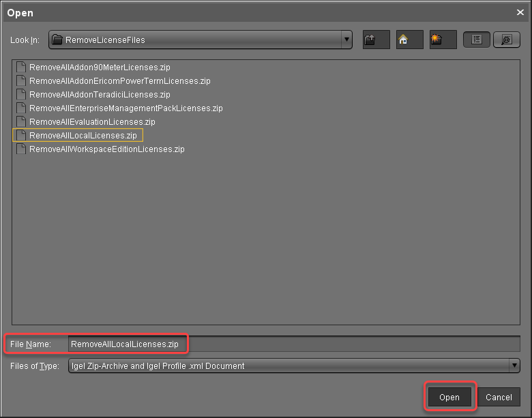Click the RemoveAllAddonTeradiciLicenses.zip file icon
The width and height of the screenshot is (532, 418).
21,95
